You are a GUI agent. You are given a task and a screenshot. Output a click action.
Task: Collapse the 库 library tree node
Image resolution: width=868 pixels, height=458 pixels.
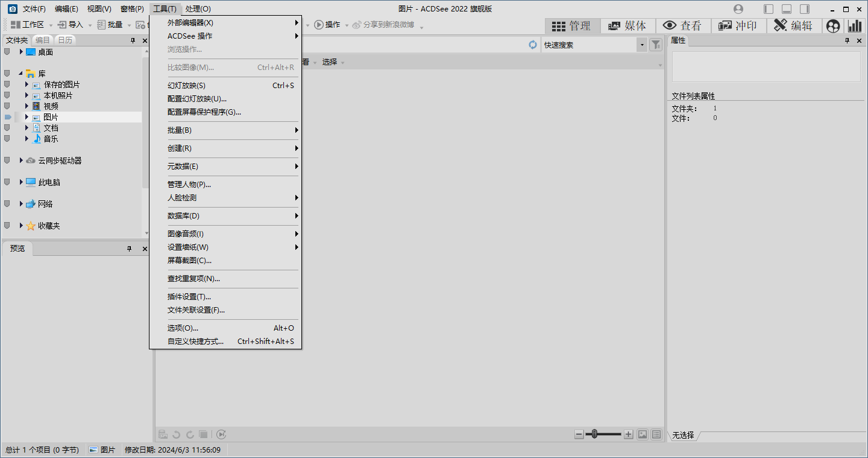tap(21, 74)
